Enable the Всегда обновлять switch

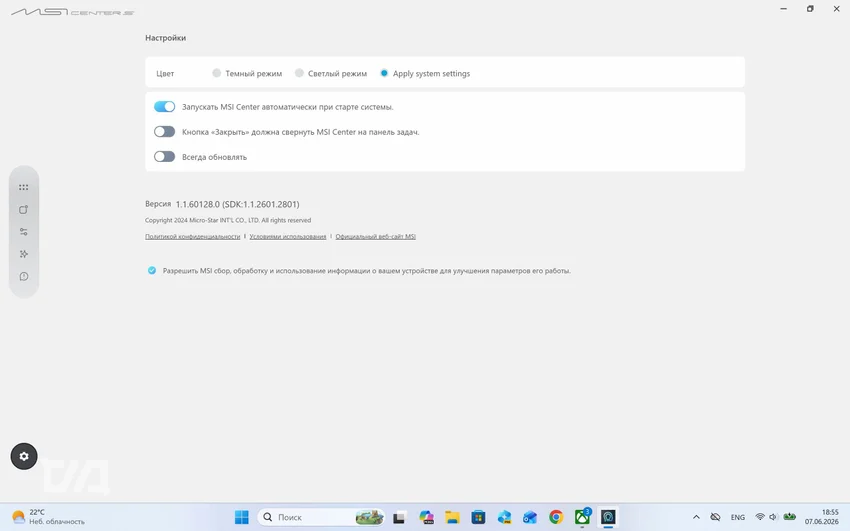[164, 157]
